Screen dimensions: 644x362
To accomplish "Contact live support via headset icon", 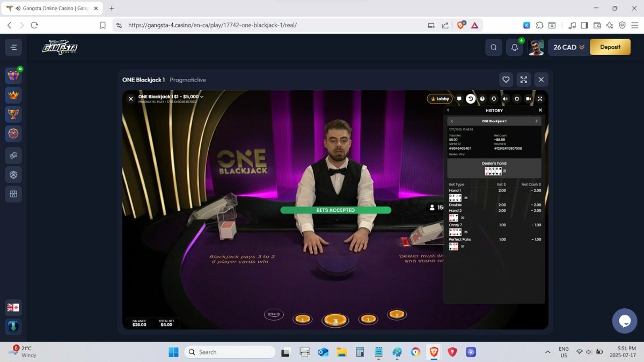I will click(x=494, y=99).
